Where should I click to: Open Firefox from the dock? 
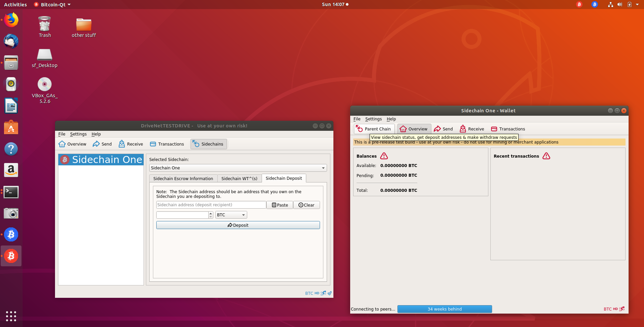pos(11,20)
